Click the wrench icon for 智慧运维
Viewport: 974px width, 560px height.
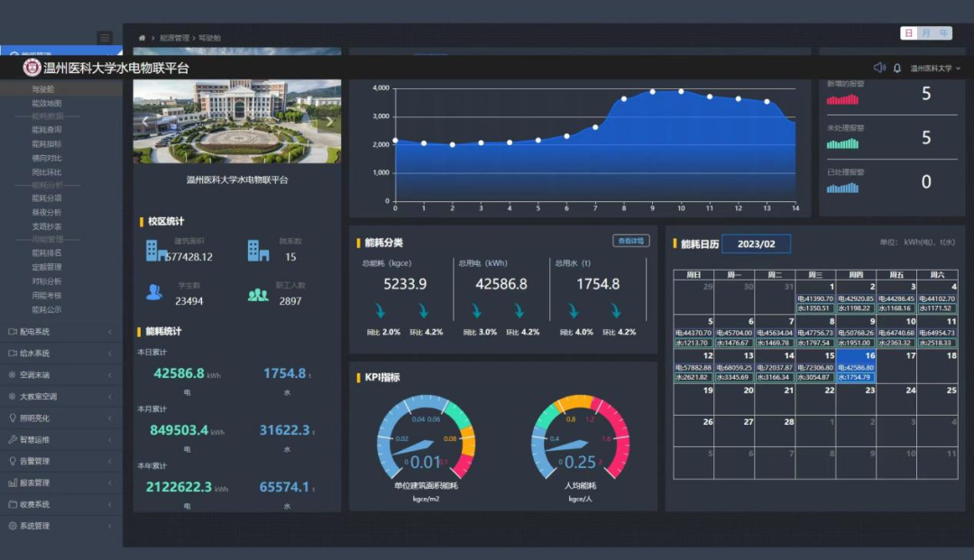click(x=13, y=439)
